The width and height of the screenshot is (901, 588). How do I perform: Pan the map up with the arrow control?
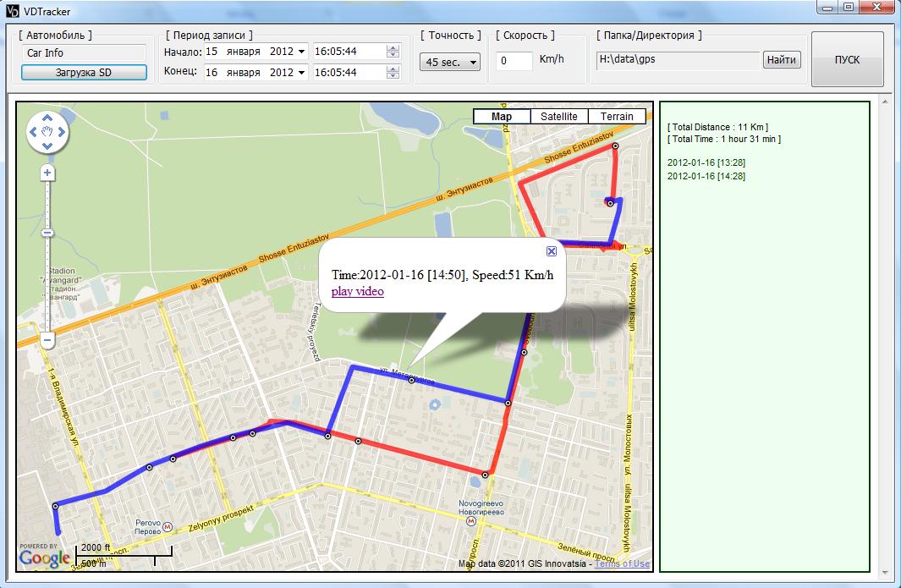47,119
